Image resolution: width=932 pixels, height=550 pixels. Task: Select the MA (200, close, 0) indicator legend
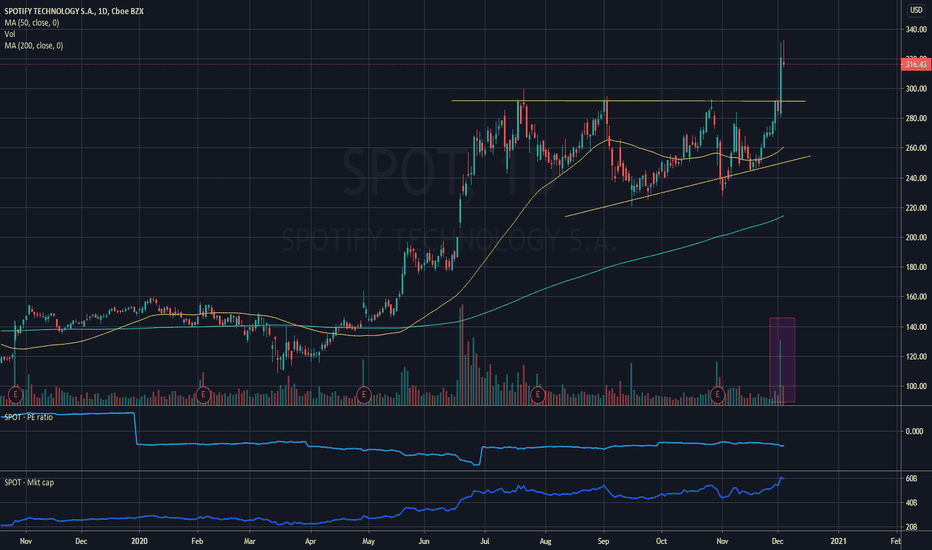34,46
